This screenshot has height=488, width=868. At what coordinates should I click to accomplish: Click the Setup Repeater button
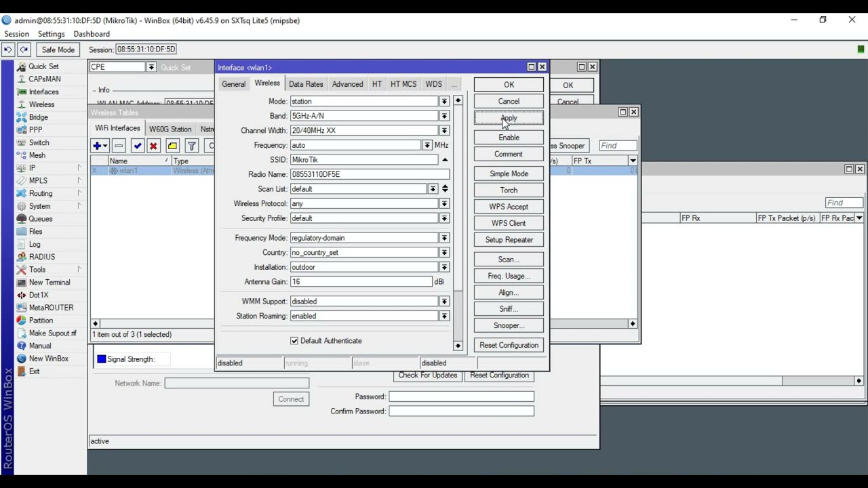tap(509, 240)
